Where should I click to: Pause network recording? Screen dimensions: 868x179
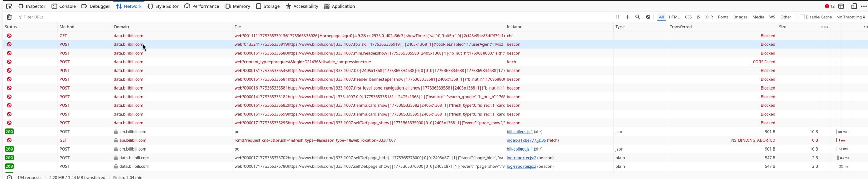[617, 17]
